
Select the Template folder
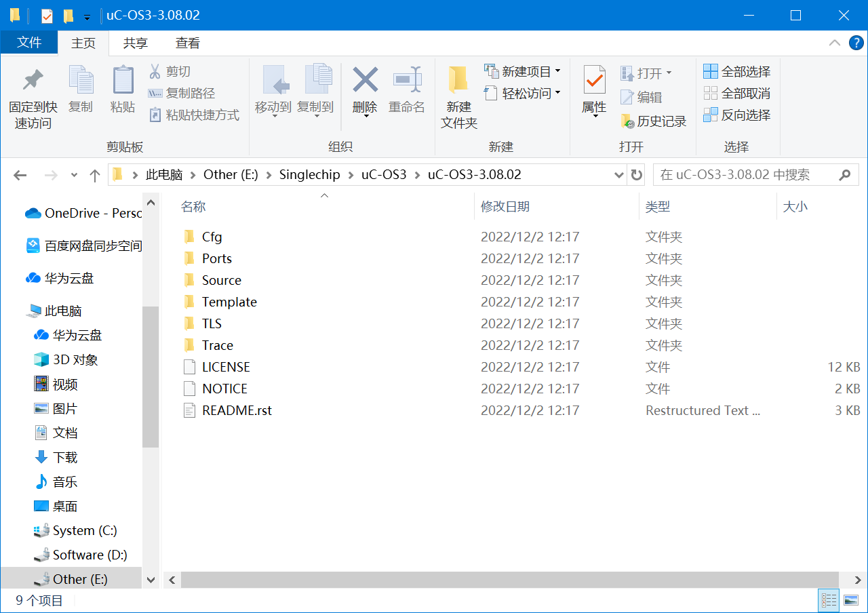tap(220, 302)
